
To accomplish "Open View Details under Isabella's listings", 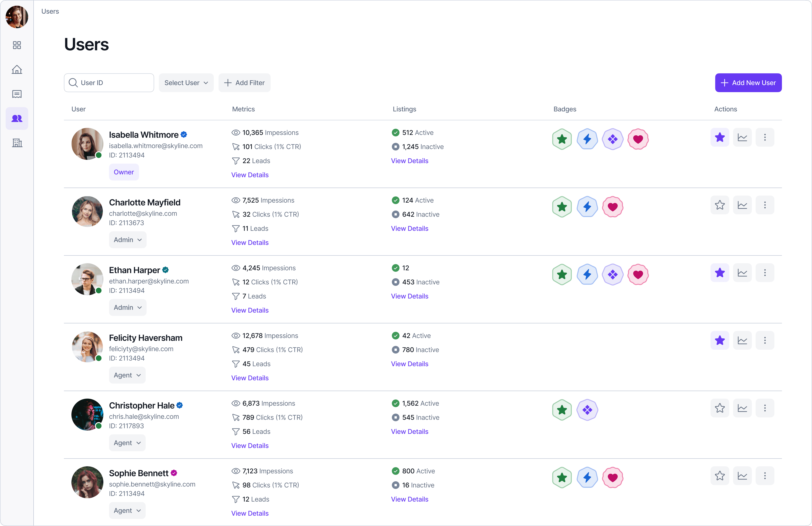I will pyautogui.click(x=410, y=161).
